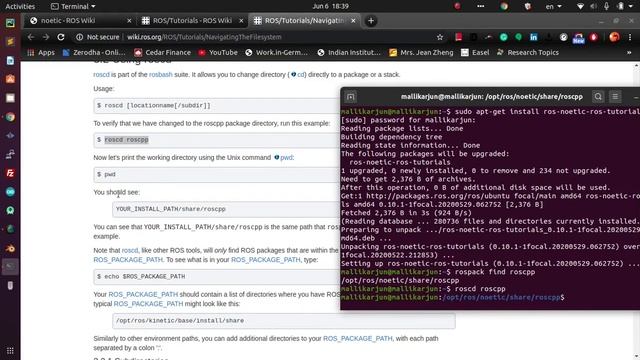Open extension with blue New badge
Image resolution: width=640 pixels, height=360 pixels.
pyautogui.click(x=578, y=38)
